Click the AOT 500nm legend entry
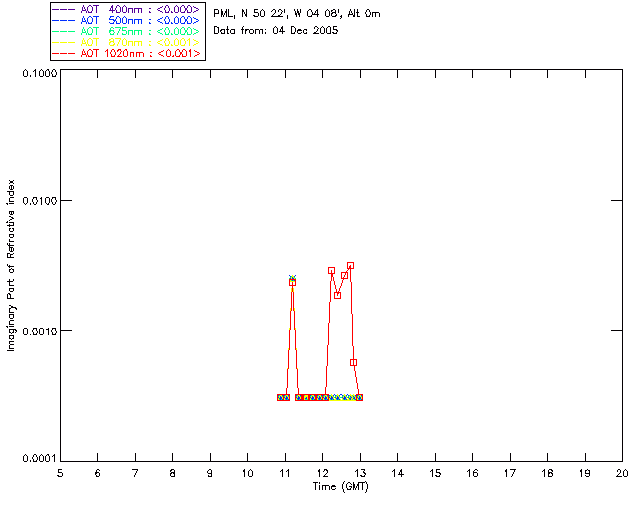Screen dimensions: 640x512 [127, 20]
